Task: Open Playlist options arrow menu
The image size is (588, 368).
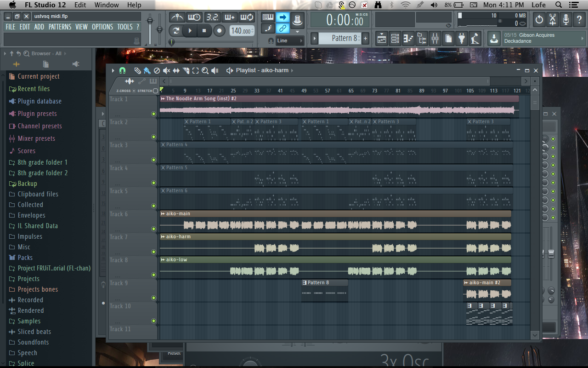Action: point(113,70)
